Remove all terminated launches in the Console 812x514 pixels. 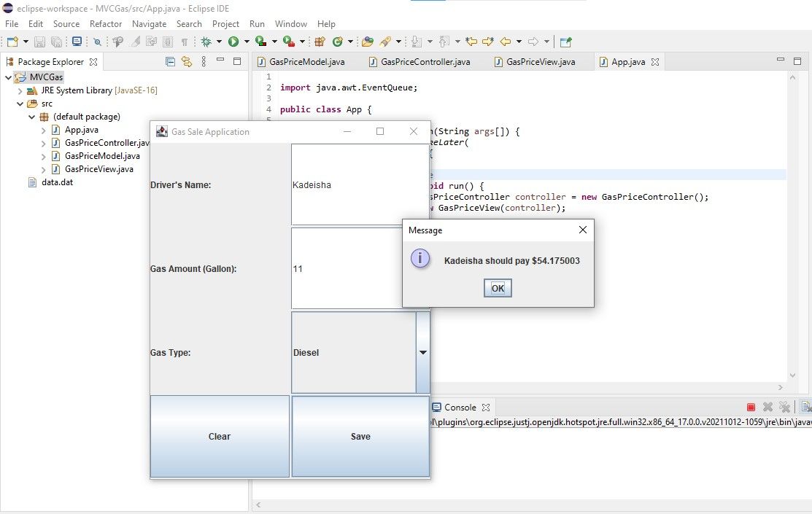point(784,407)
